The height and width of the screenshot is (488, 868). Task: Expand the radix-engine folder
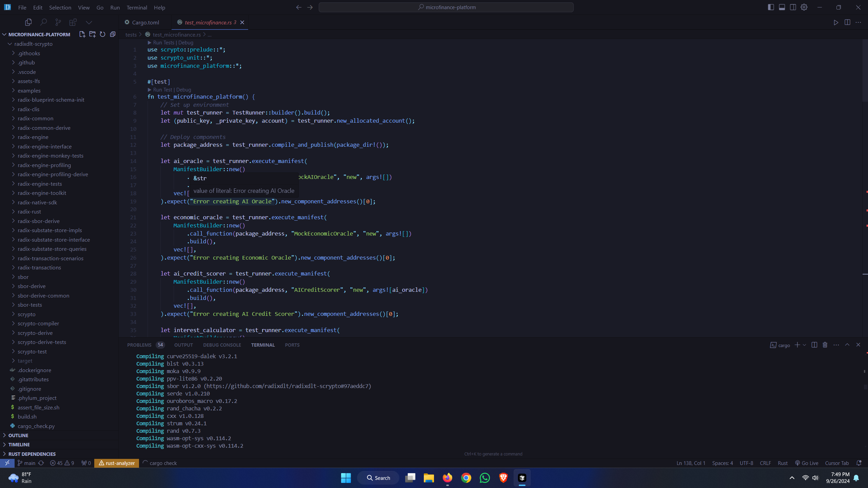coord(33,137)
